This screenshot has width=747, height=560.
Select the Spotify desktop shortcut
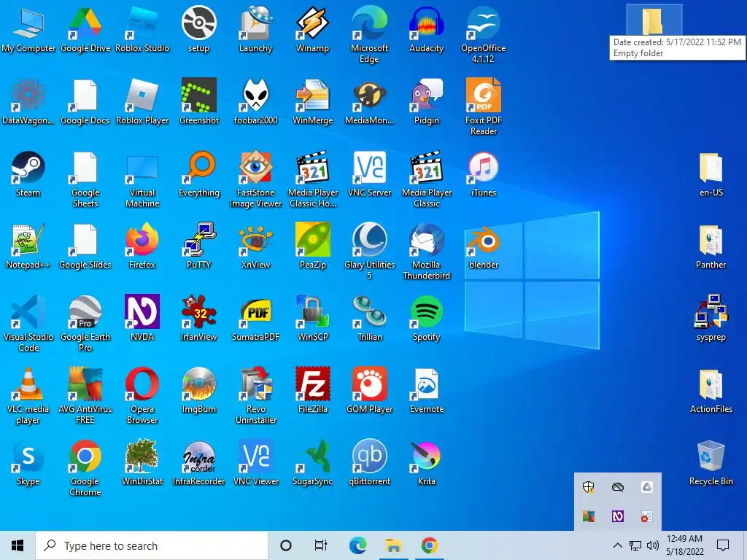coord(426,318)
